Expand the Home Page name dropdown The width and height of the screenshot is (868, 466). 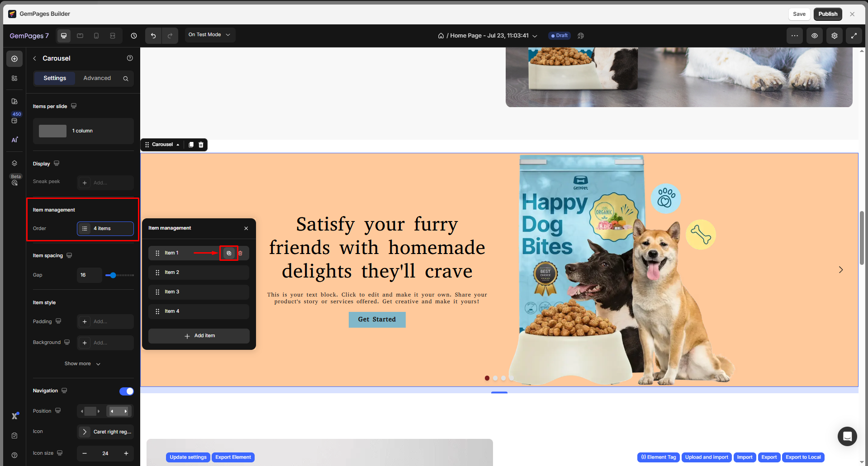point(535,36)
